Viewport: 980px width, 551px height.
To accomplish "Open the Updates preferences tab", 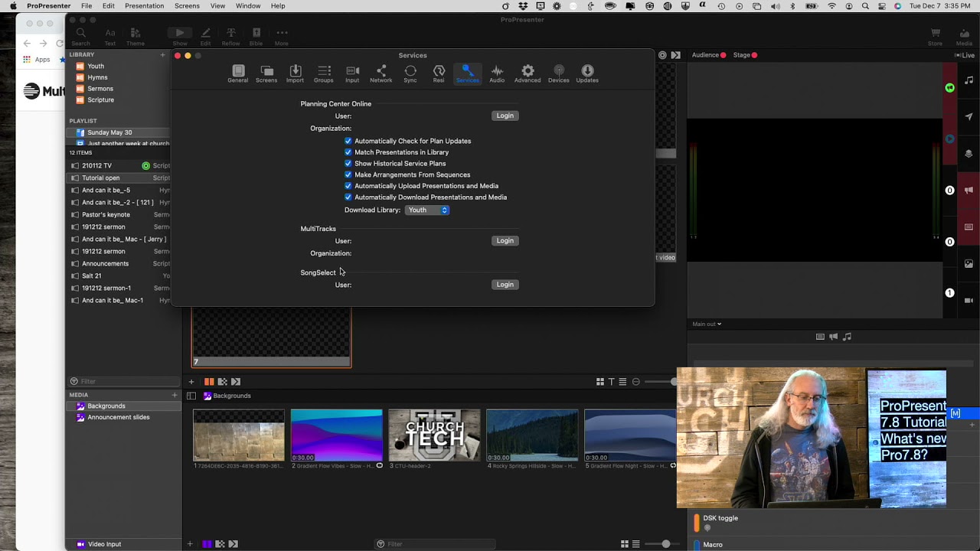I will pyautogui.click(x=587, y=73).
